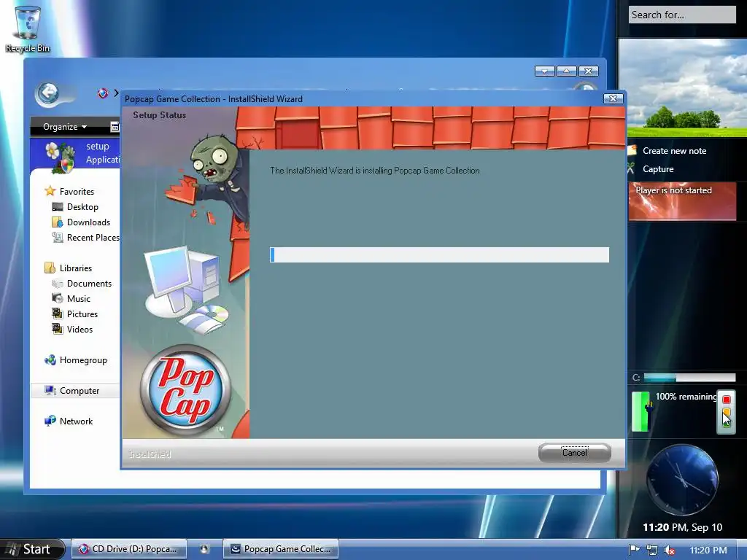This screenshot has height=560, width=747.
Task: Open Downloads folder in sidebar
Action: click(88, 222)
